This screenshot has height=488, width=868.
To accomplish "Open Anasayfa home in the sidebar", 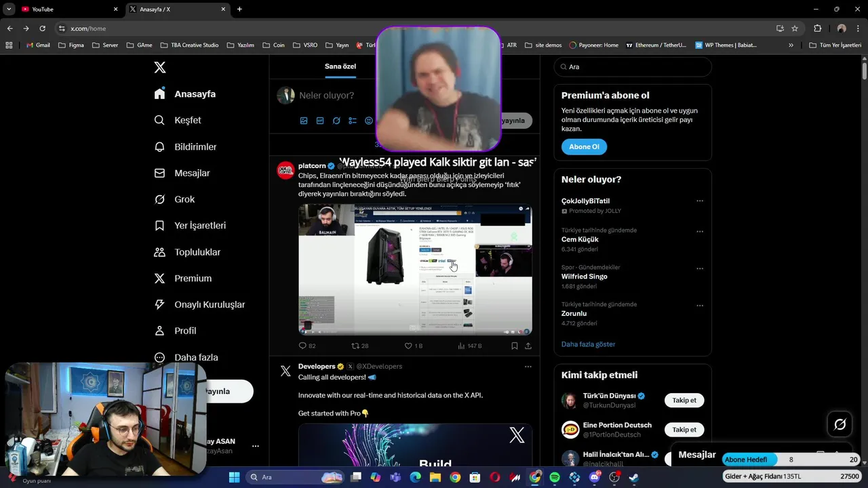I will (x=185, y=94).
